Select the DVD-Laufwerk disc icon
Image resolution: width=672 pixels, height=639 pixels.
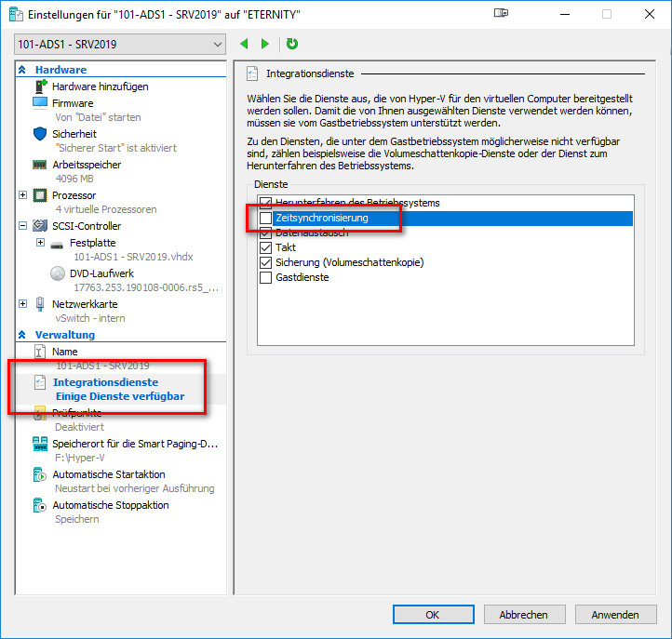click(58, 273)
